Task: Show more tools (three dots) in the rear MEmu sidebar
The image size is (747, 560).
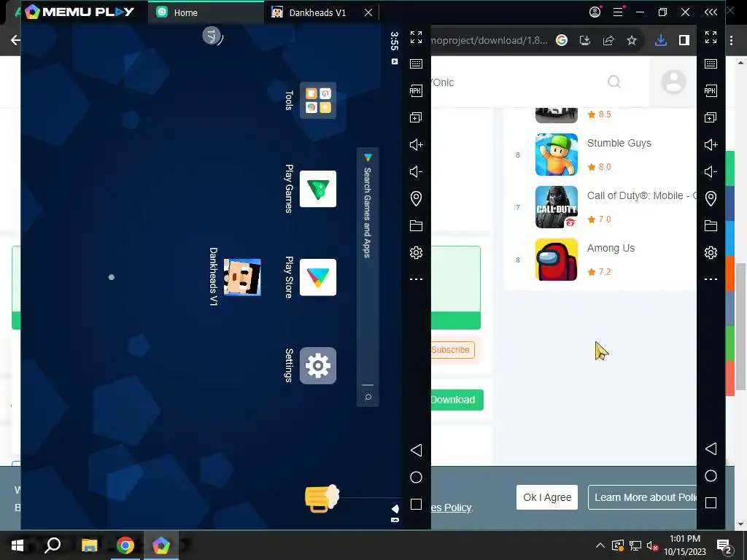Action: pos(711,279)
